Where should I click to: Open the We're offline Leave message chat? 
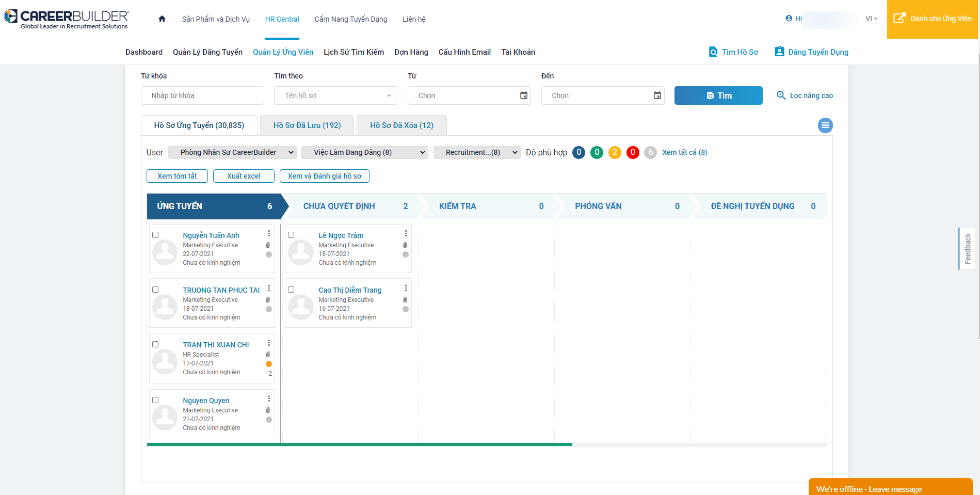pos(891,487)
